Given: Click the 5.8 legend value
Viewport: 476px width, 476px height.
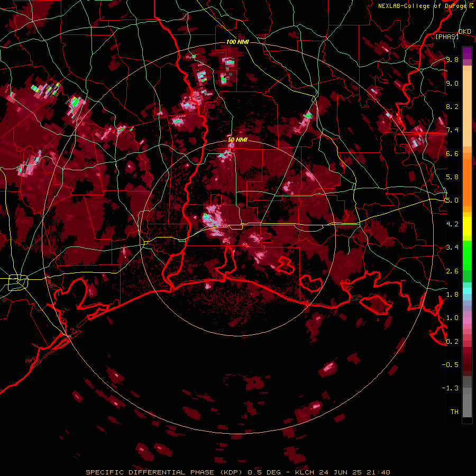Looking at the screenshot, I should pyautogui.click(x=452, y=177).
